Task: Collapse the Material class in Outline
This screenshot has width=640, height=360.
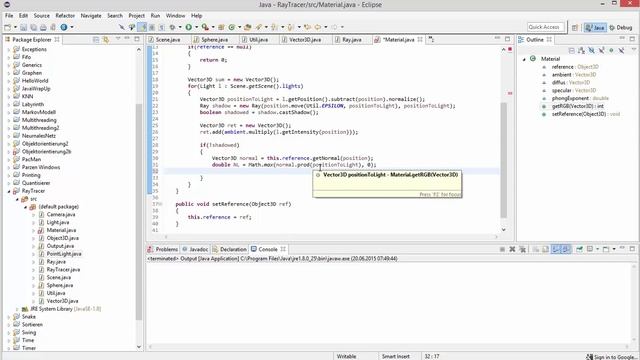Action: click(x=524, y=59)
